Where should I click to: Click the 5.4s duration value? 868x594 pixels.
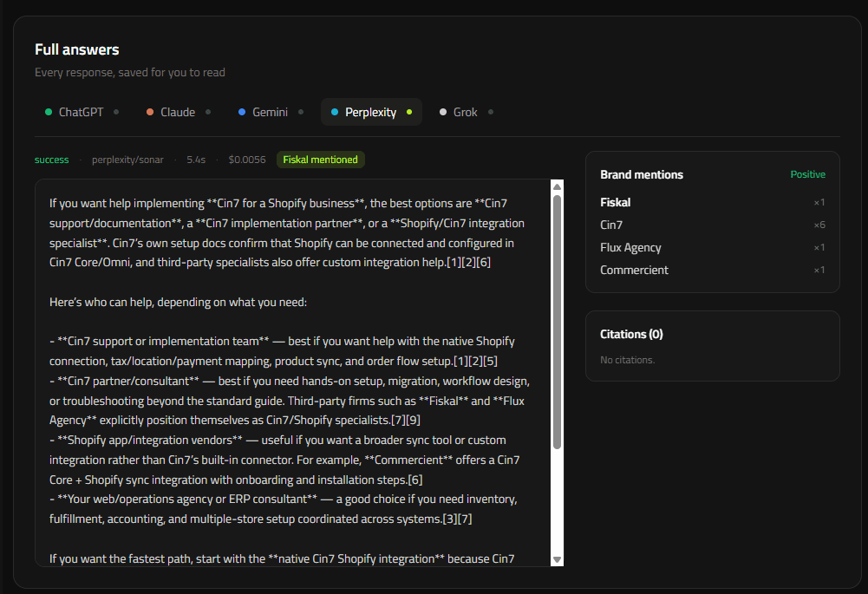196,160
